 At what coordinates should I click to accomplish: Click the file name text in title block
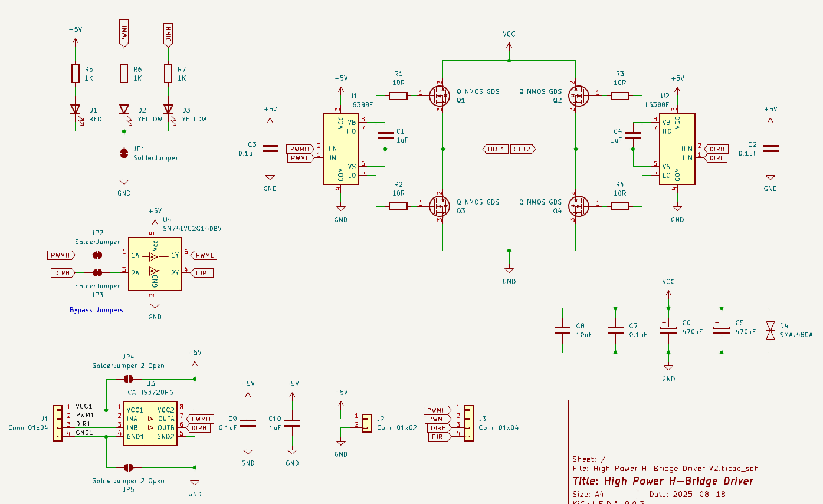click(665, 469)
